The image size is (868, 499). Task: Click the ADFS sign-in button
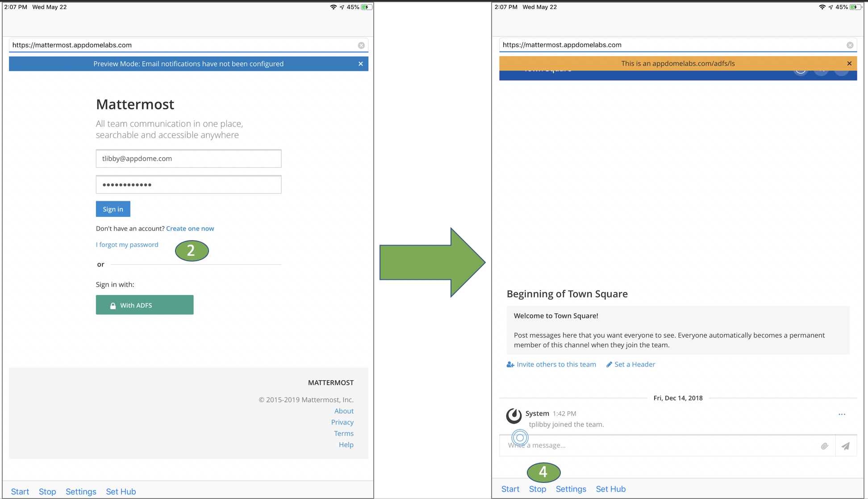145,305
